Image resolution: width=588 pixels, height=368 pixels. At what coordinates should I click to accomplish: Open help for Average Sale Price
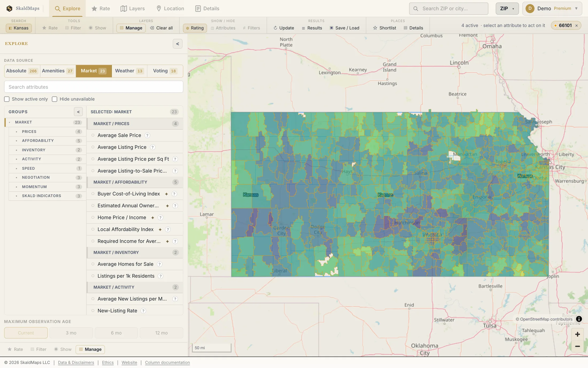(147, 135)
